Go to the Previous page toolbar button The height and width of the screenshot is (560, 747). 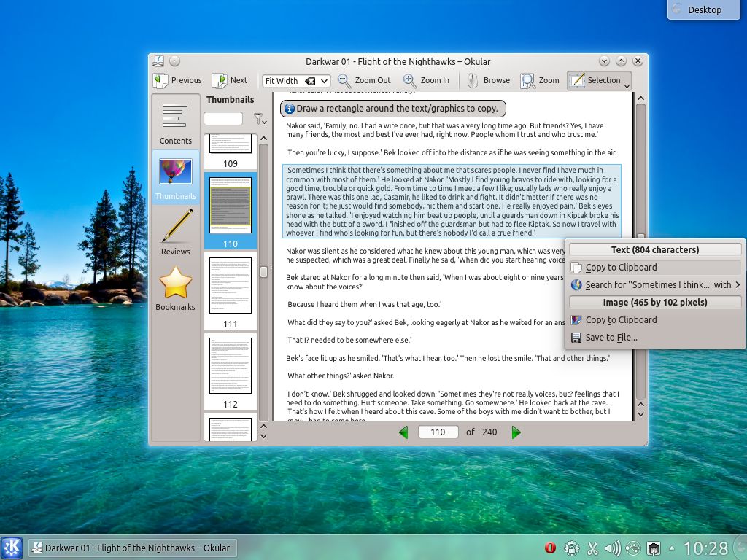point(178,80)
